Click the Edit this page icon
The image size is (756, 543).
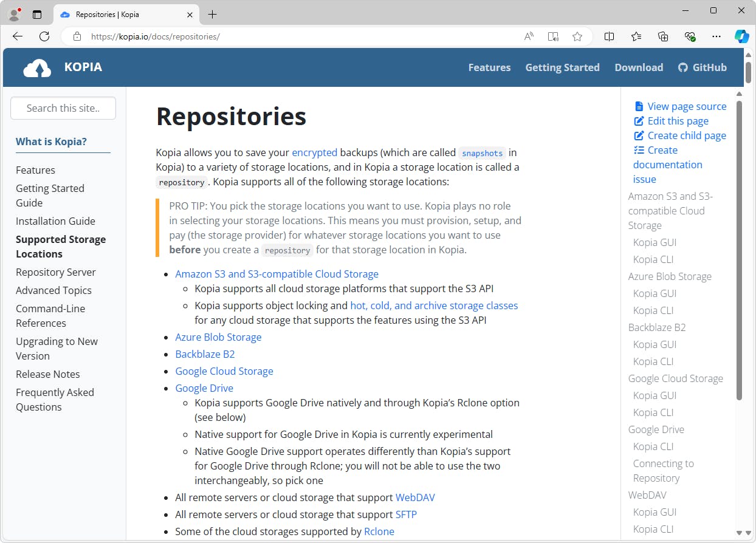point(639,121)
